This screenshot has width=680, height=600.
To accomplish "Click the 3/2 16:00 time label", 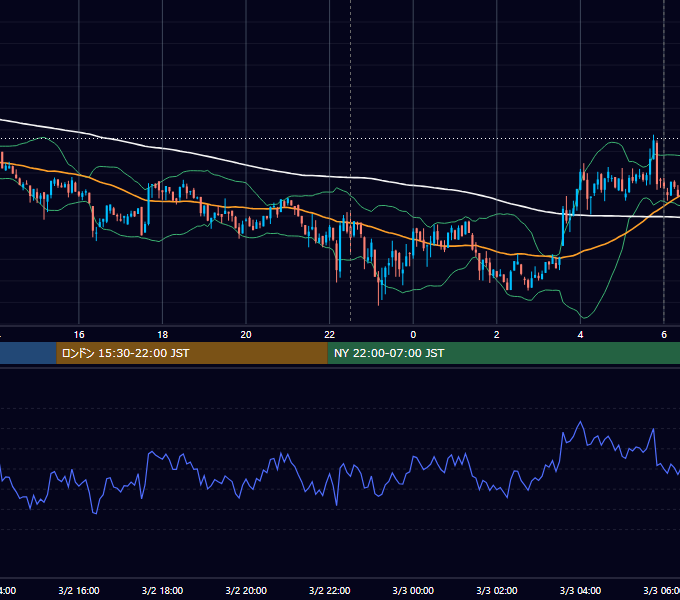I will [79, 590].
